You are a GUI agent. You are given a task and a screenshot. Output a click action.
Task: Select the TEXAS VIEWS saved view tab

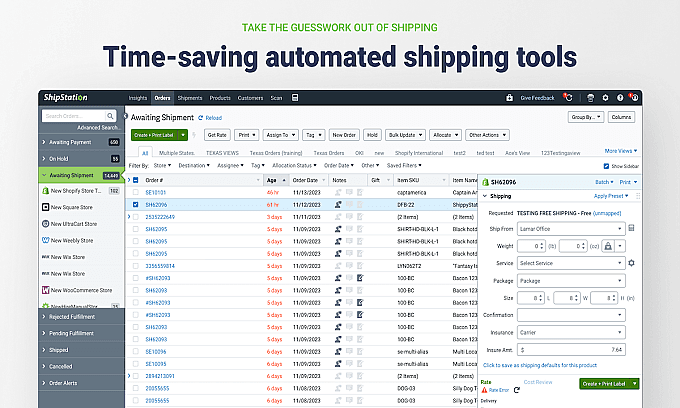click(x=222, y=153)
